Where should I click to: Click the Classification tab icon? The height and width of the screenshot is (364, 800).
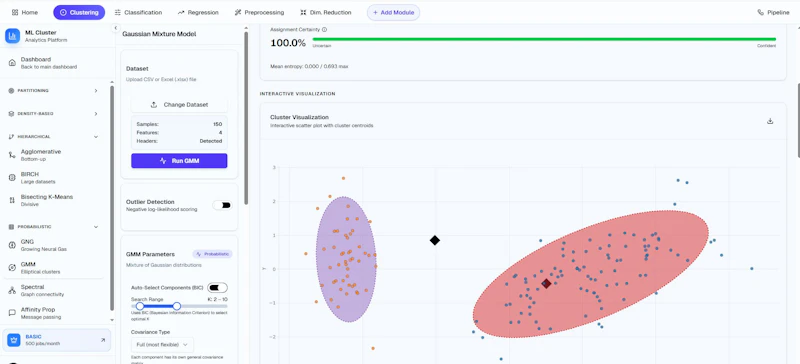point(118,12)
